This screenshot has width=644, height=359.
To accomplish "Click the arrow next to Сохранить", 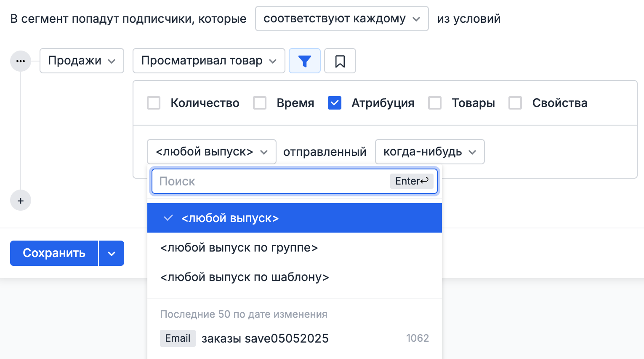I will point(112,254).
